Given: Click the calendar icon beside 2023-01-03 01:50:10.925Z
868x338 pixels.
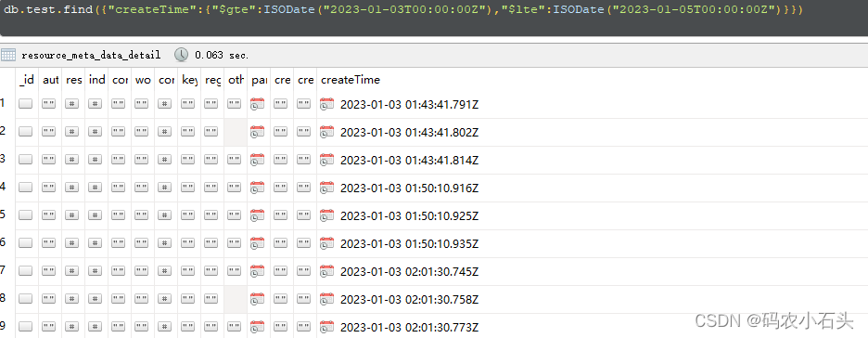Looking at the screenshot, I should pyautogui.click(x=327, y=215).
